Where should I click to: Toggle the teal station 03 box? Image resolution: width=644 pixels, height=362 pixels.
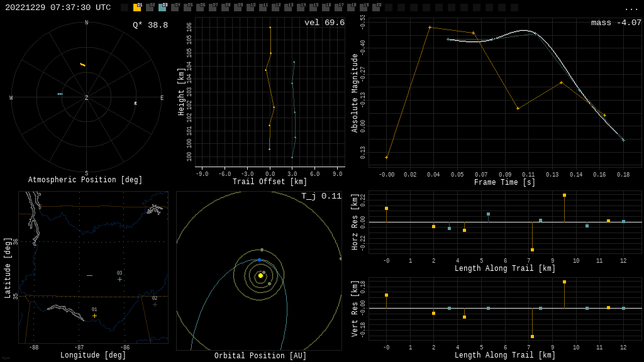pyautogui.click(x=162, y=8)
